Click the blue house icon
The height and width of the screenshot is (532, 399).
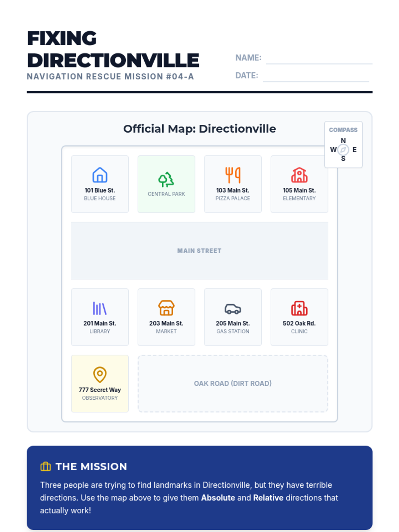(x=100, y=175)
